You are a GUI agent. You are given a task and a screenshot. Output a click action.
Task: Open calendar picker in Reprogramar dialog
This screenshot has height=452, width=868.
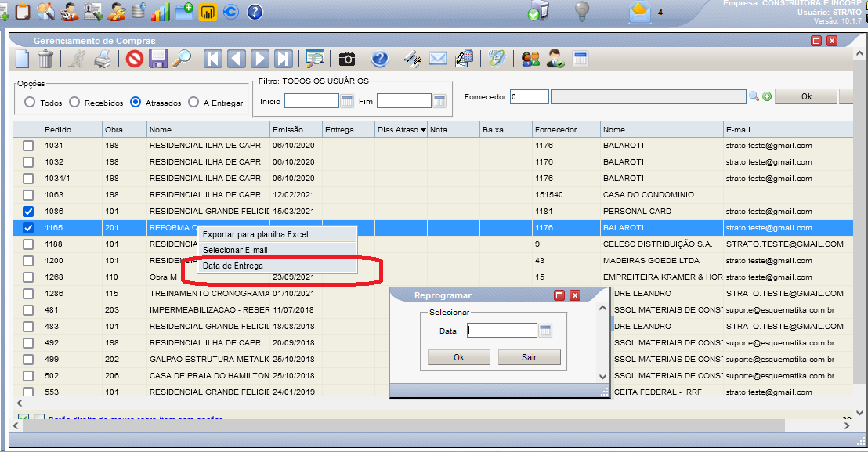coord(545,331)
